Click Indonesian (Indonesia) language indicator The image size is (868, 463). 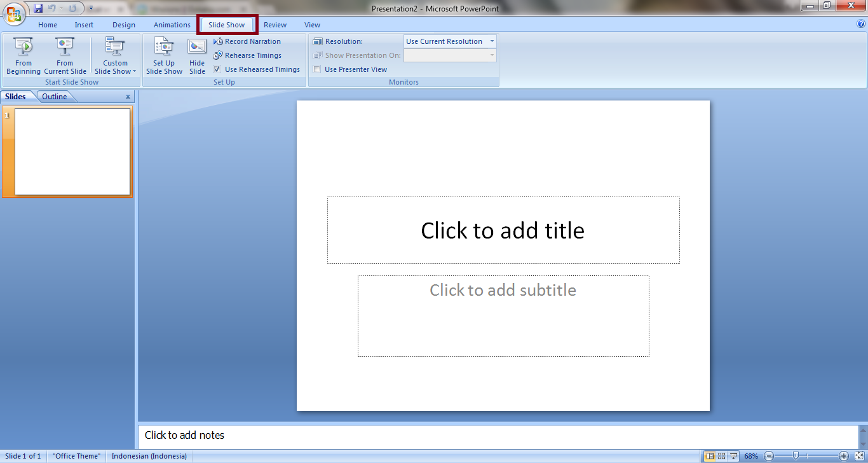click(149, 456)
